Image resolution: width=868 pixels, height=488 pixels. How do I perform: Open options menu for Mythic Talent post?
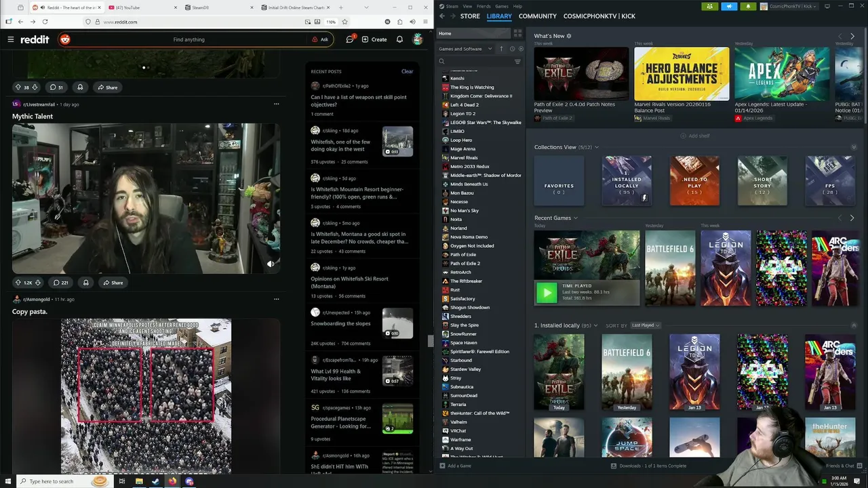(276, 104)
